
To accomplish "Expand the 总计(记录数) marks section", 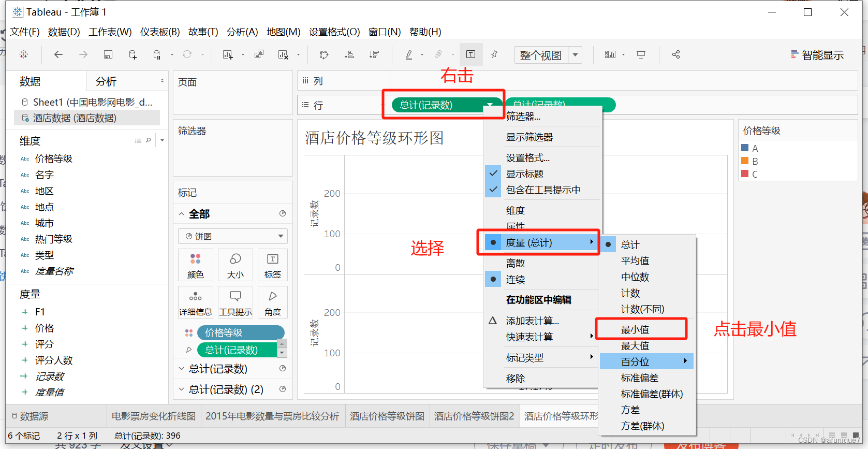I will point(182,369).
